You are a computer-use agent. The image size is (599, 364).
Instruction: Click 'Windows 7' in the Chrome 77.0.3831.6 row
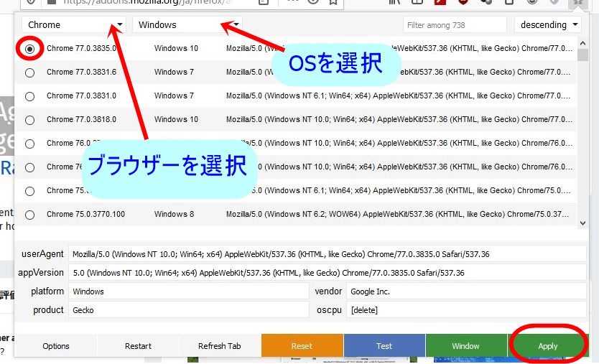click(174, 73)
